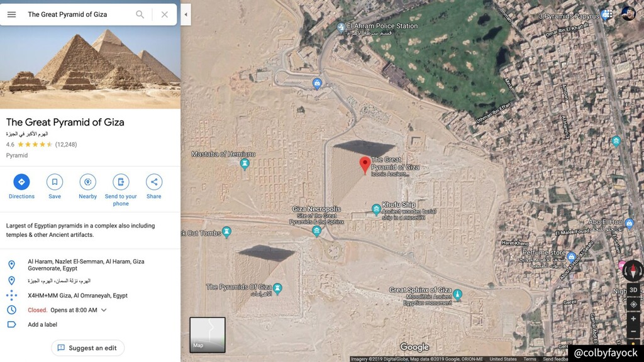Click Suggest an edit button

(87, 348)
